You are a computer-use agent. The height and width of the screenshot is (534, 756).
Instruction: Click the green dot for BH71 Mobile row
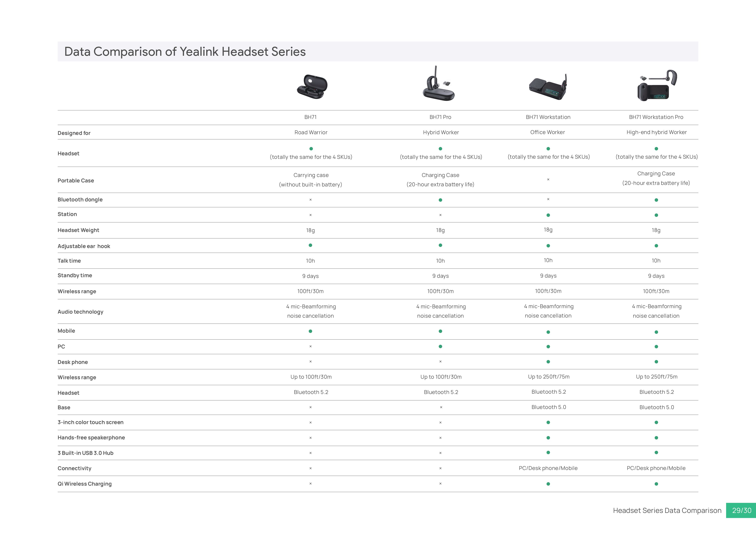310,331
